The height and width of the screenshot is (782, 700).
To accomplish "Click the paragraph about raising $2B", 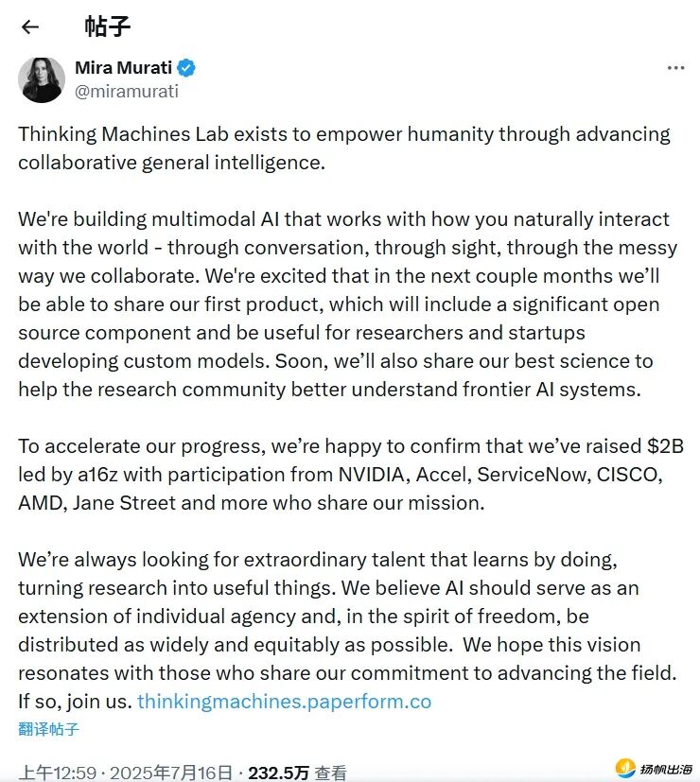I will (348, 475).
